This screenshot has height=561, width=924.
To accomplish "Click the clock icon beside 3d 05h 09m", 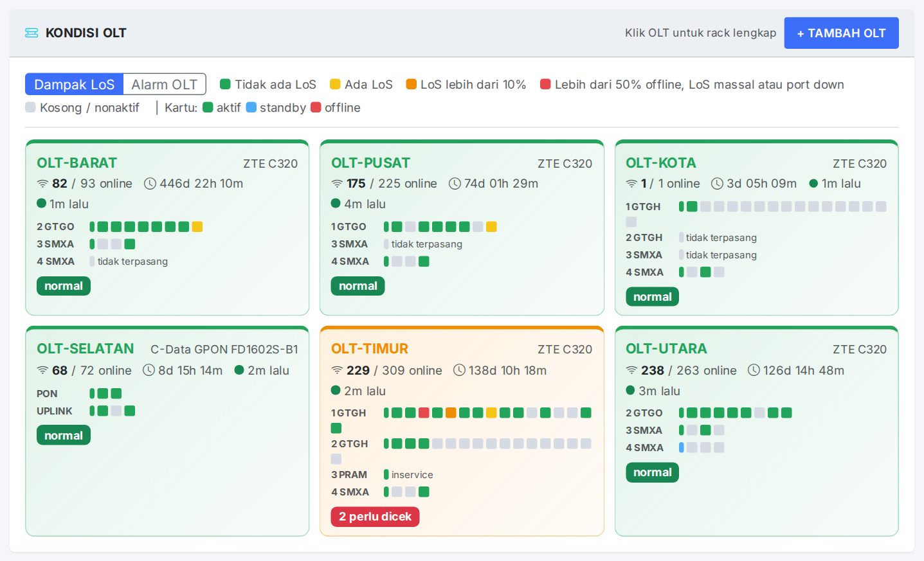I will (x=717, y=184).
